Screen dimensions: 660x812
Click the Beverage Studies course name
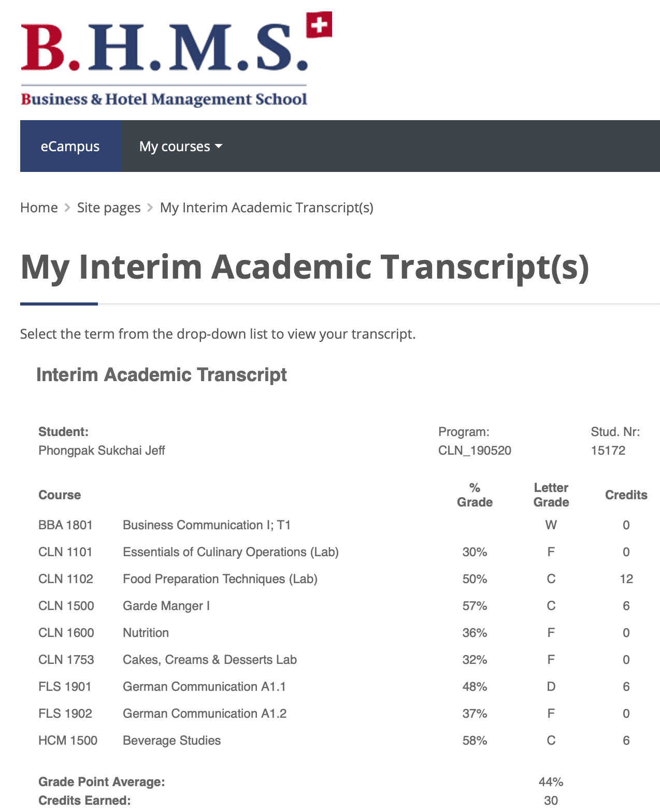pyautogui.click(x=171, y=741)
